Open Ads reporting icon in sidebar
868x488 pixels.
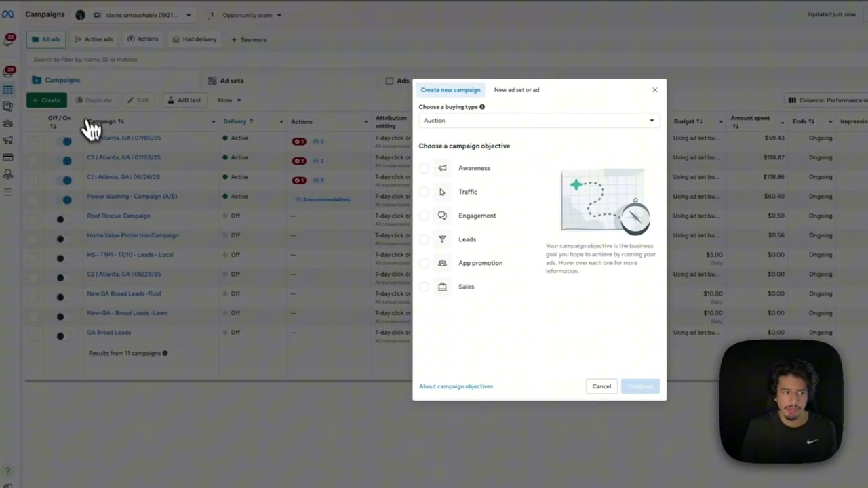[8, 106]
